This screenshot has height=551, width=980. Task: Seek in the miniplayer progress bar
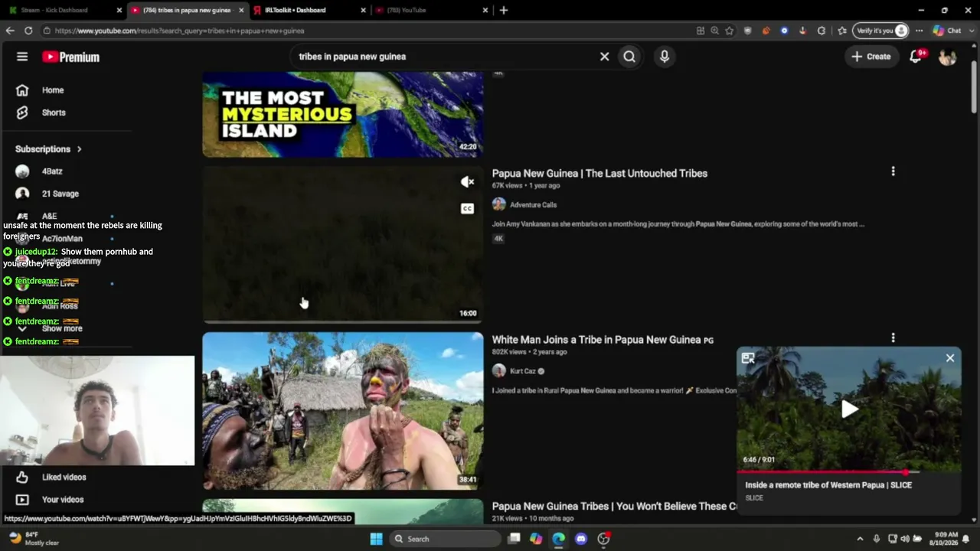(x=848, y=472)
